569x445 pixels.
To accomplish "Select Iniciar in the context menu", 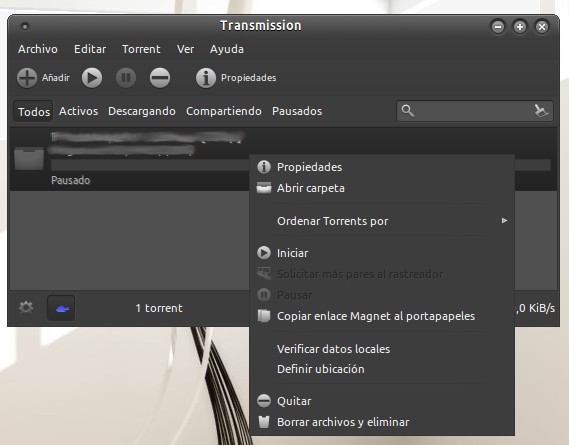I will click(x=382, y=253).
